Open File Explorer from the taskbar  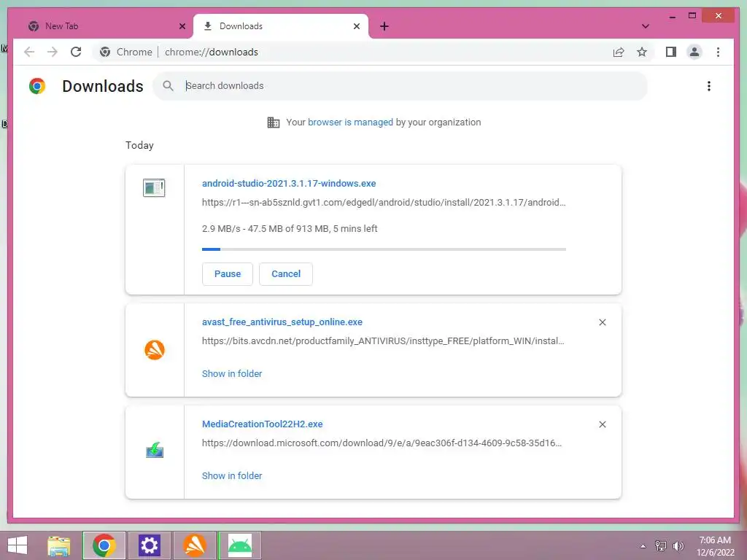(59, 545)
